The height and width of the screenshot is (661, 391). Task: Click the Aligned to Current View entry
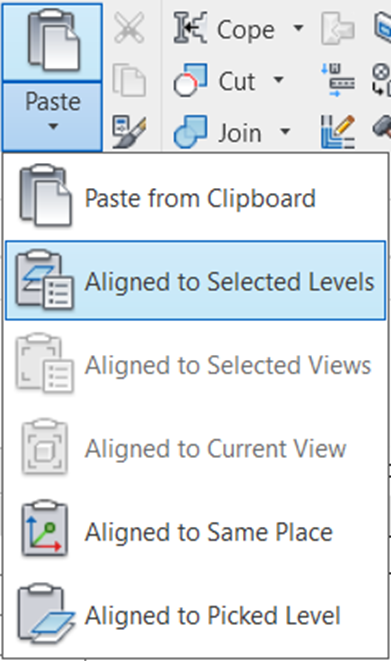click(x=196, y=448)
